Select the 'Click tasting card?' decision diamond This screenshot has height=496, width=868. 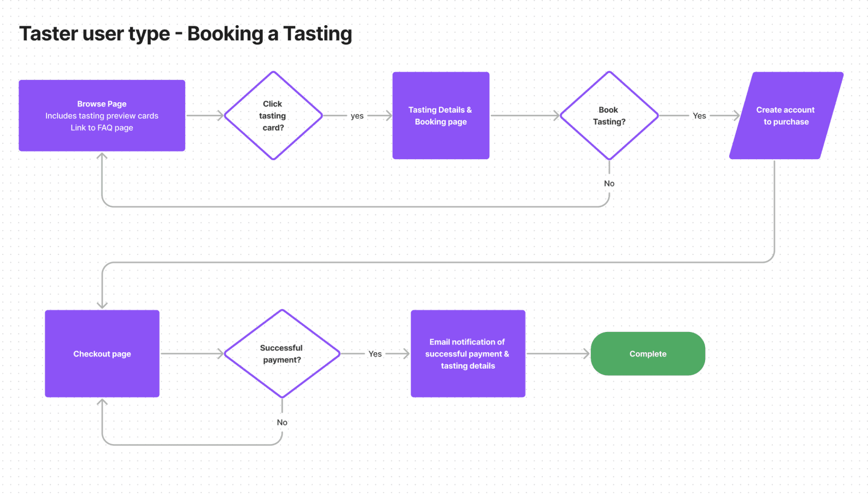[x=273, y=115]
